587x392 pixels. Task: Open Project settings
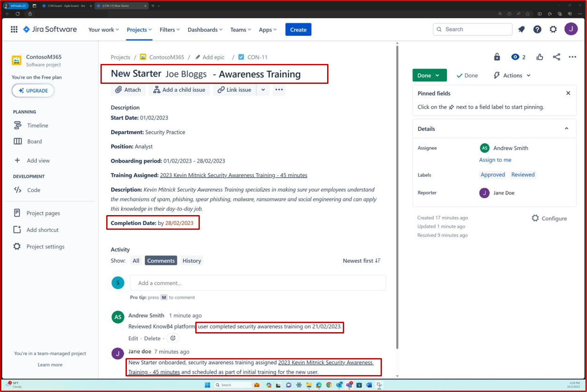45,246
